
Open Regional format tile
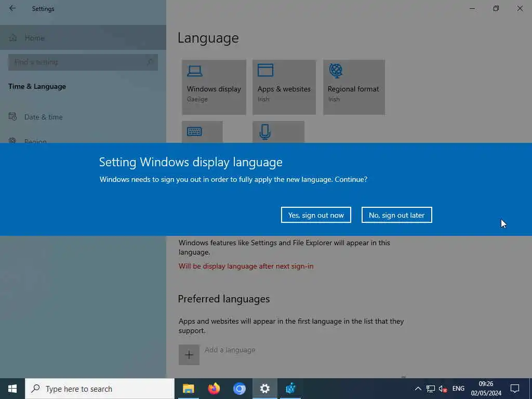[354, 87]
